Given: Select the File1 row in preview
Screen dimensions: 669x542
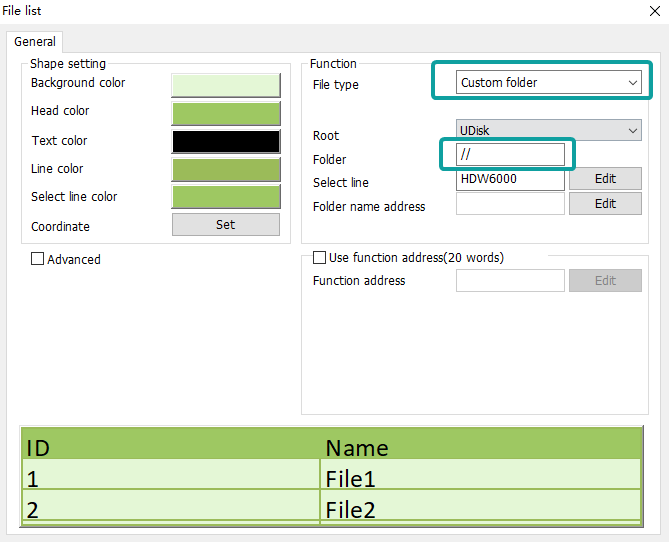Looking at the screenshot, I should [330, 478].
